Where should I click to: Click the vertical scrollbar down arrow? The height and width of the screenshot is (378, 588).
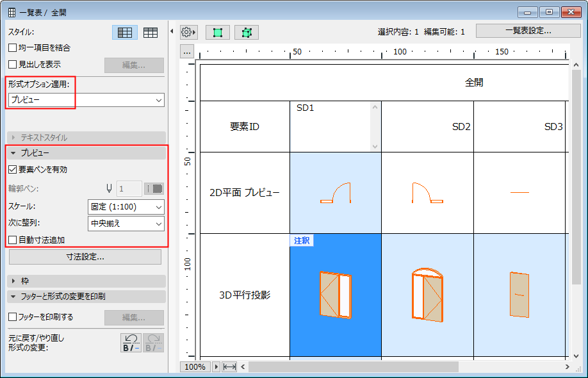coord(576,356)
